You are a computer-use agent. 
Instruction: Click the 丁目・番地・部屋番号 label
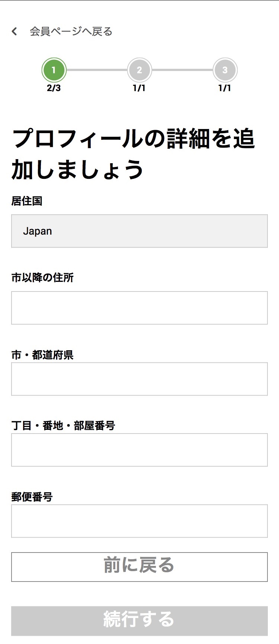pos(63,426)
